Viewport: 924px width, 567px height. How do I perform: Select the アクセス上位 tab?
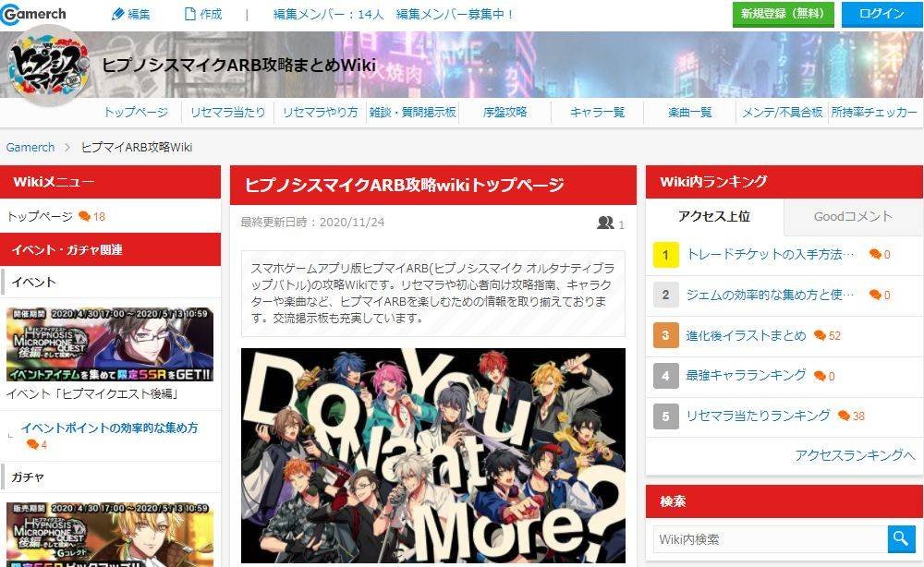(x=714, y=217)
